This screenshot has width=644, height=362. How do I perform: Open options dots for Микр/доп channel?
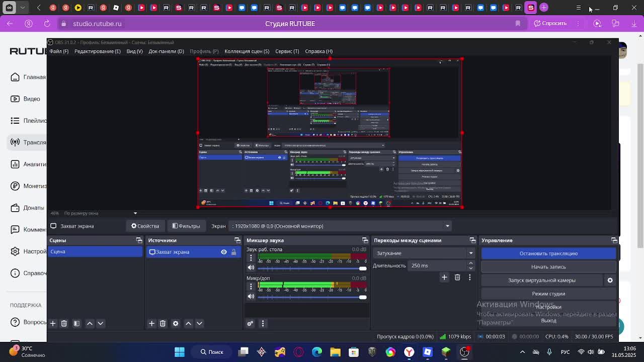251,287
